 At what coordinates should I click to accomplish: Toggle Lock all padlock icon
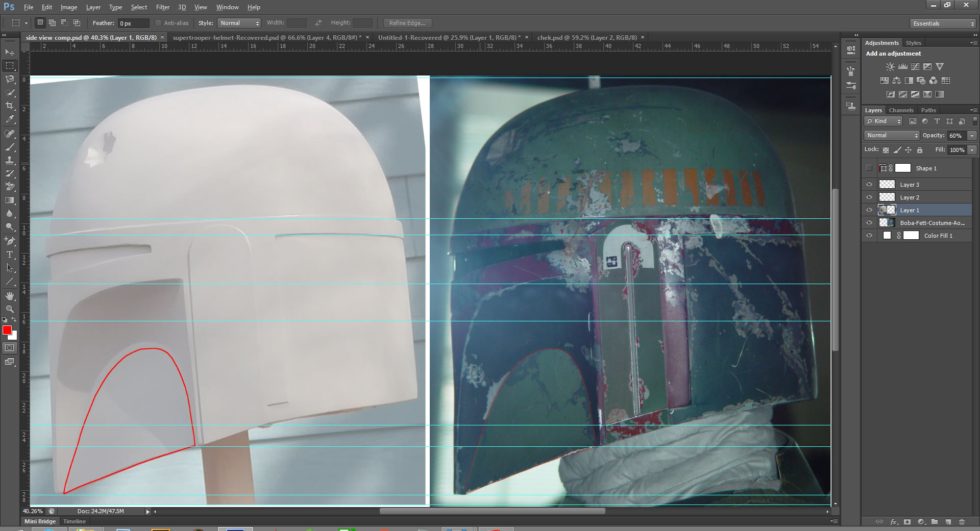920,150
